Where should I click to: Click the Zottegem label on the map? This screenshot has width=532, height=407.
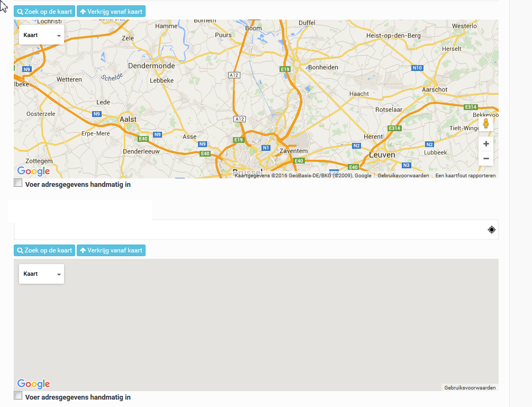pos(39,161)
